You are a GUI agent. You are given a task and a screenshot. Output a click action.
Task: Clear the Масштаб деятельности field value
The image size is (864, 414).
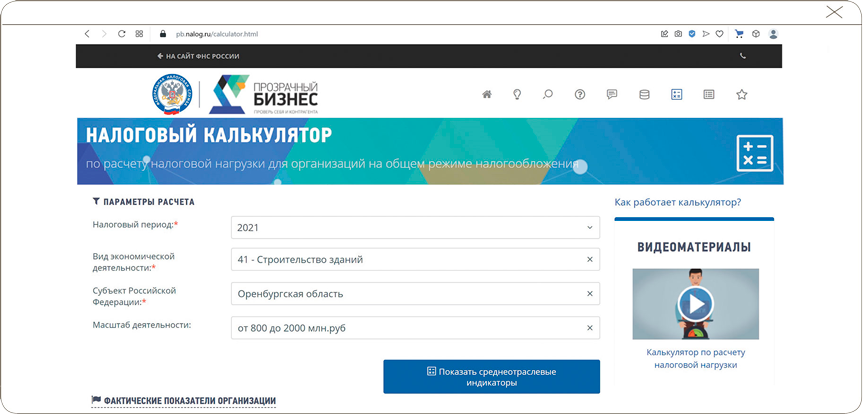pos(590,328)
